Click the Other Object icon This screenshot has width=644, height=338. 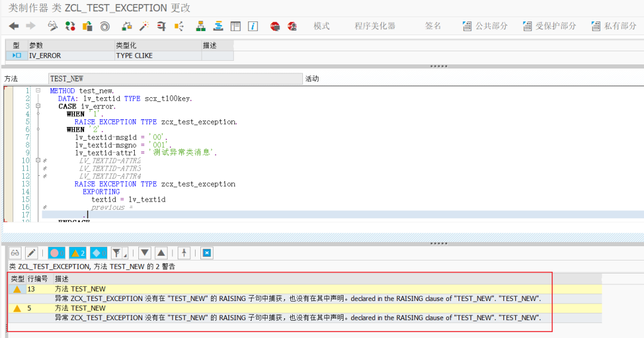pos(88,26)
